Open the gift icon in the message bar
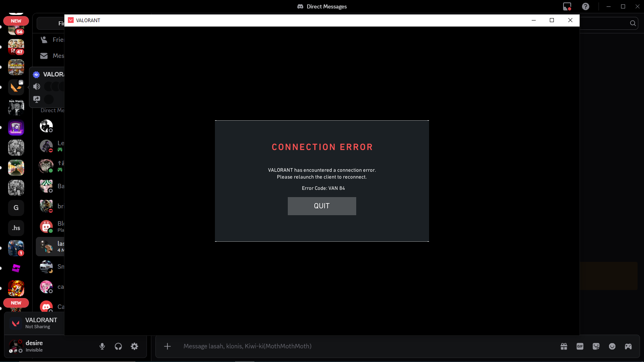The image size is (644, 362). click(x=564, y=346)
